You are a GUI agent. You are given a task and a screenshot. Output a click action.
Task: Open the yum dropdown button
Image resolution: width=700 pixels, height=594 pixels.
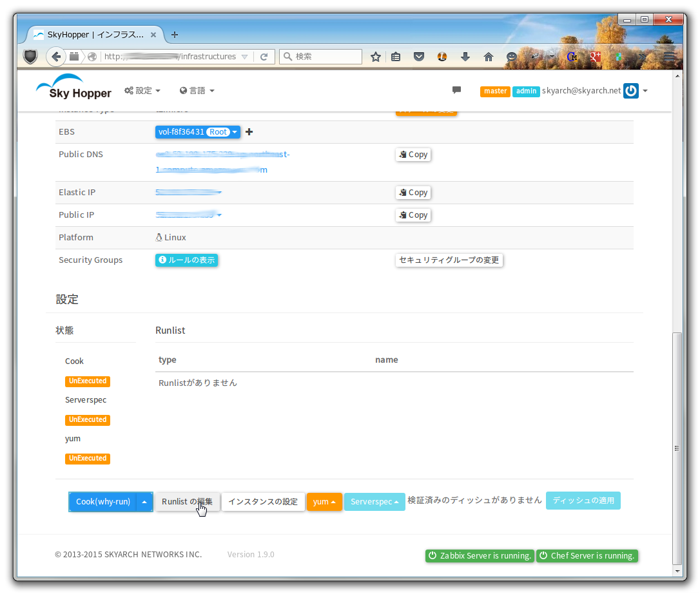(x=324, y=502)
